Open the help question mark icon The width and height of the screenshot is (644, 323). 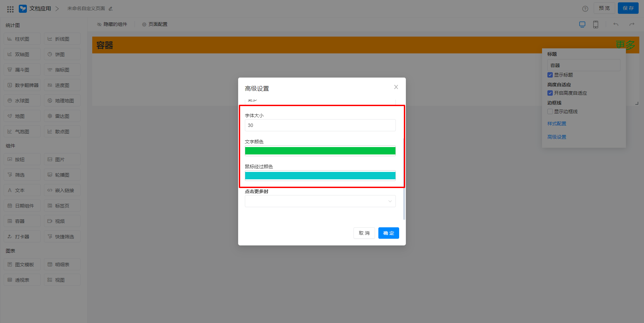tap(585, 9)
